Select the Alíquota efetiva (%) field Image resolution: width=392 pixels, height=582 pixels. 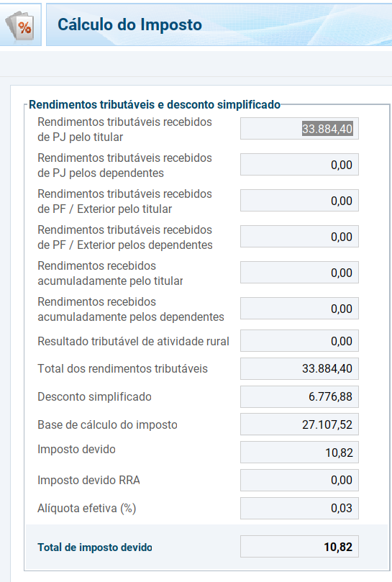point(299,508)
